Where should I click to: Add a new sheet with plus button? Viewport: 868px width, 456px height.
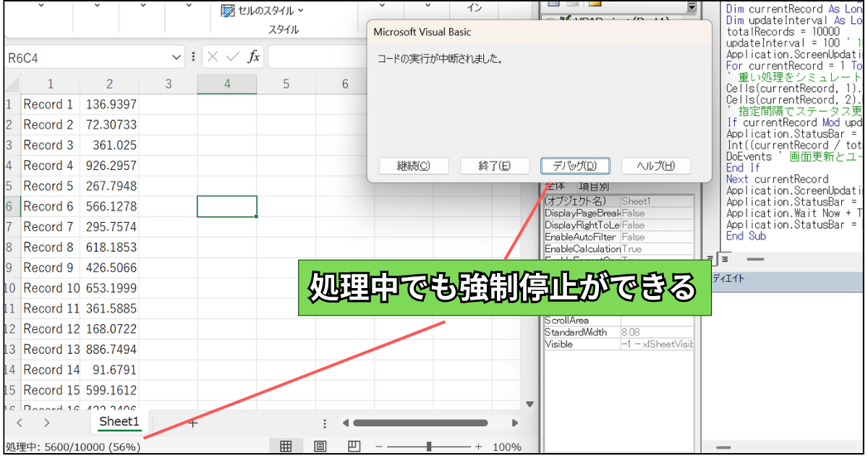click(x=192, y=423)
